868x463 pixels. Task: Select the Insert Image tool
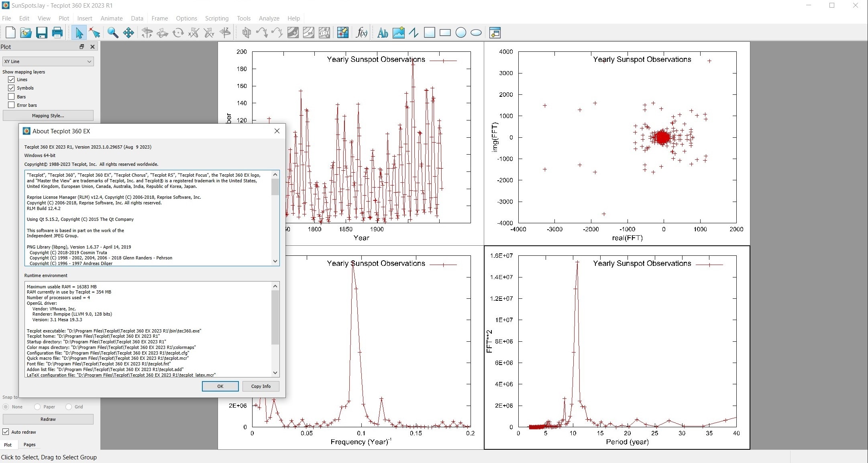(x=398, y=33)
